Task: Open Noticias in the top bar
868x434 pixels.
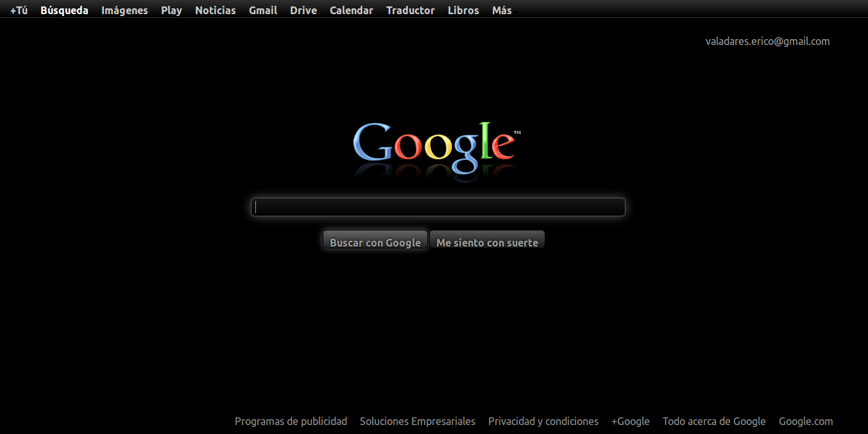Action: click(216, 10)
